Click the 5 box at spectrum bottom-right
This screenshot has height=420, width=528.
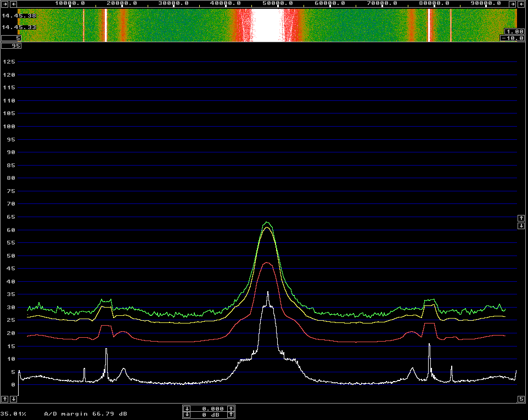point(521,399)
